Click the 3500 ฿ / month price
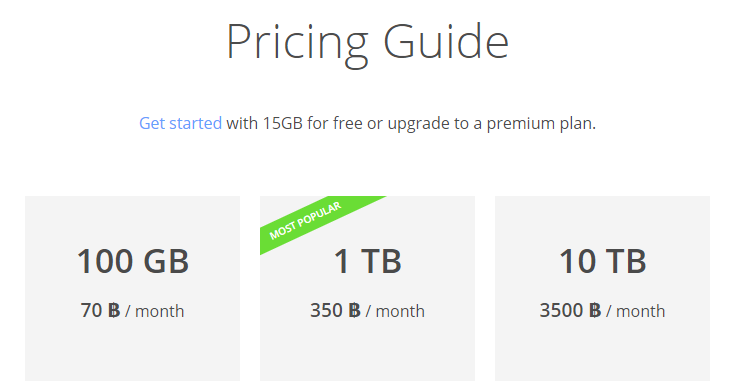The image size is (738, 391). pos(602,311)
